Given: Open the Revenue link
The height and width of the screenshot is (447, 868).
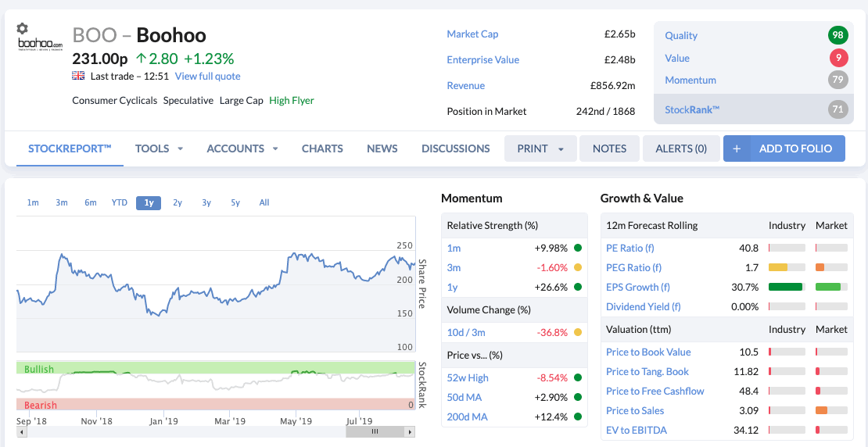Looking at the screenshot, I should coord(465,86).
